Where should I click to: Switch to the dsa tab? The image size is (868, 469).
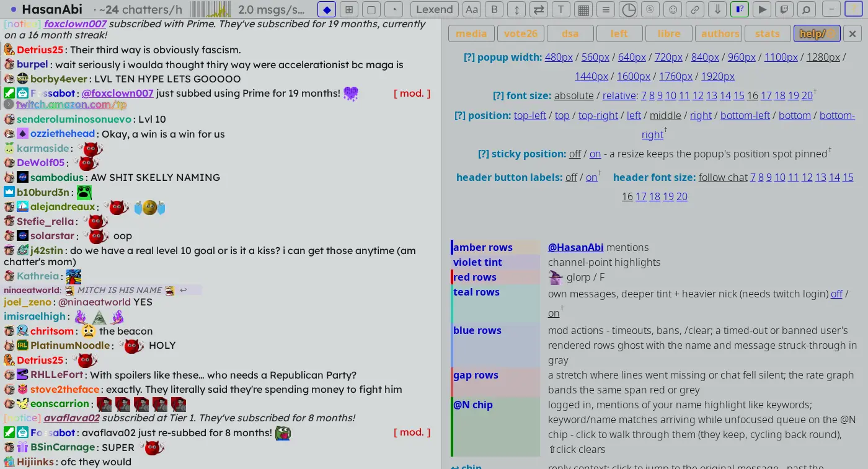[570, 33]
